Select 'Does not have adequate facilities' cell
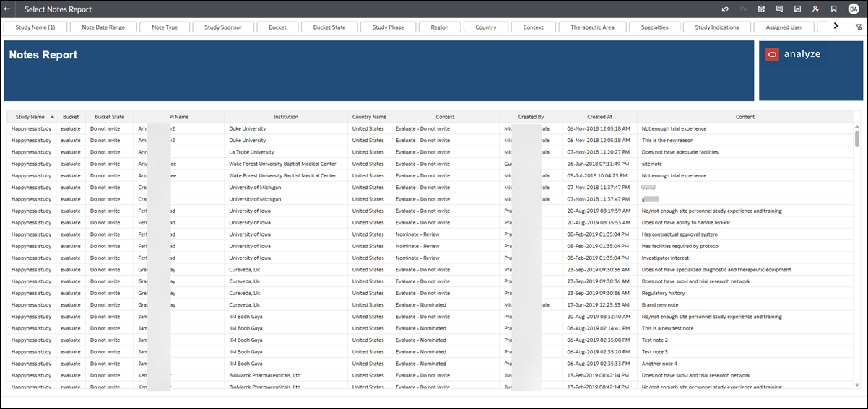The height and width of the screenshot is (409, 868). coord(745,152)
